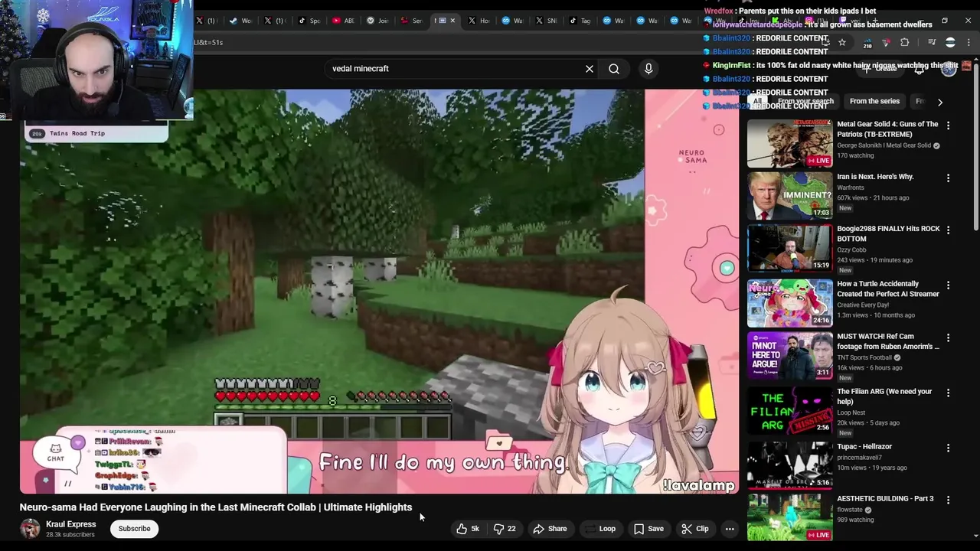
Task: Dislike the video with thumbs-down icon
Action: 505,529
